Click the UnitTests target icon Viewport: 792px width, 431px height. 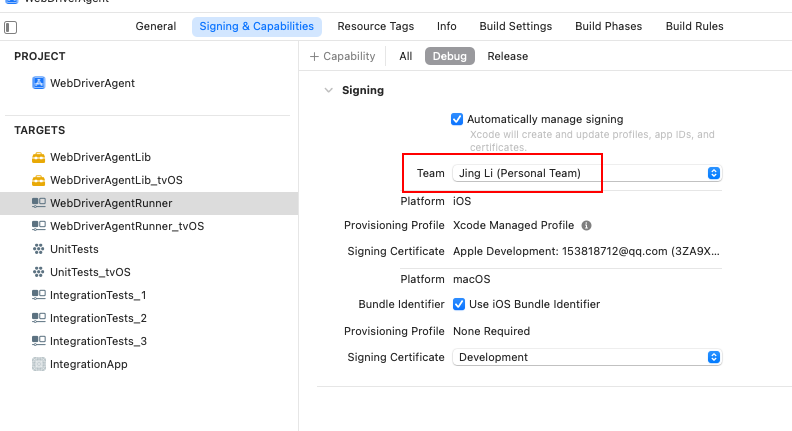38,249
